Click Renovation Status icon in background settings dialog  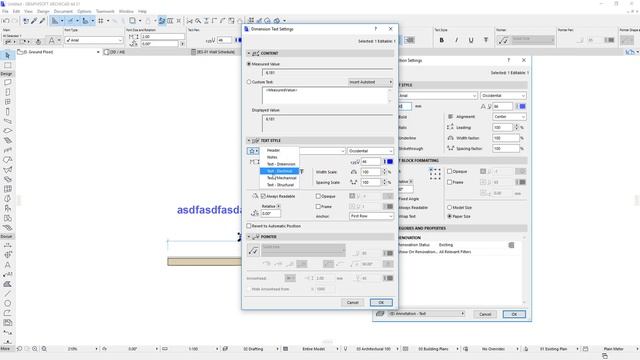(x=511, y=245)
